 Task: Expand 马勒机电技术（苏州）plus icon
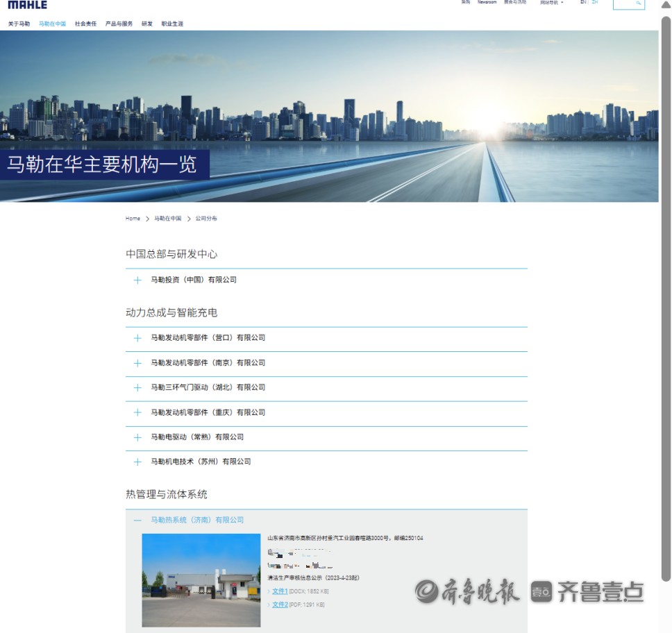[x=137, y=462]
